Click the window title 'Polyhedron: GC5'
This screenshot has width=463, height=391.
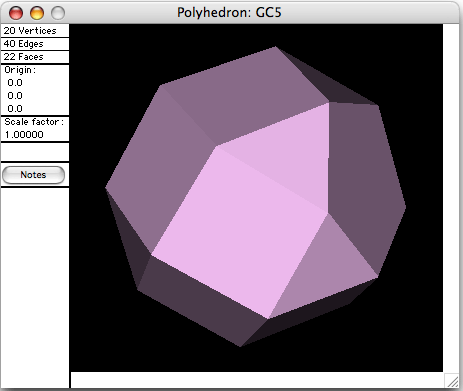[229, 13]
